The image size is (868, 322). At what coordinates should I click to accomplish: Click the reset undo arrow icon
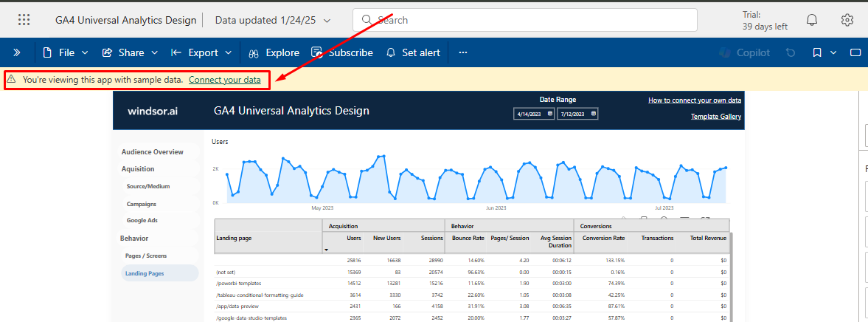coord(791,52)
